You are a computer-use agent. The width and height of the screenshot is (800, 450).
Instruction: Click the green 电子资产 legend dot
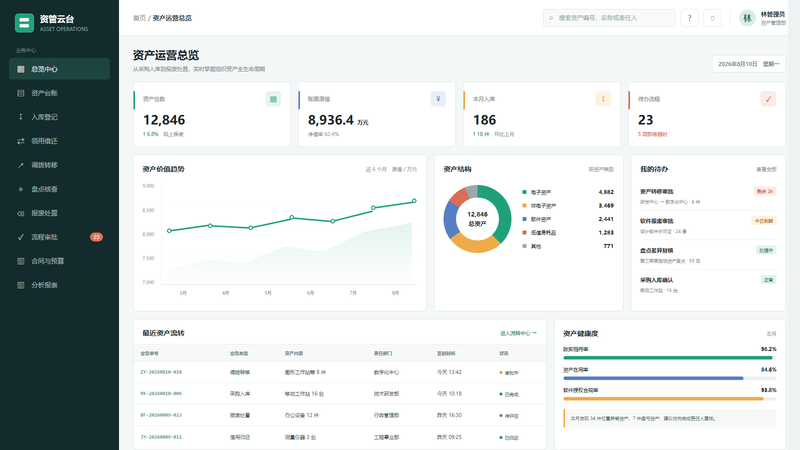pos(524,192)
